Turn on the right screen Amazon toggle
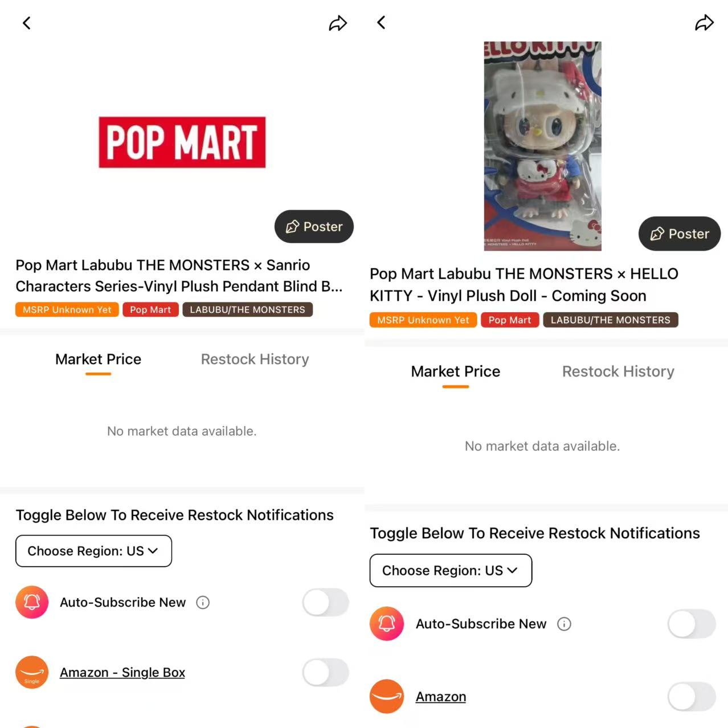Screen dimensions: 728x728 click(692, 696)
